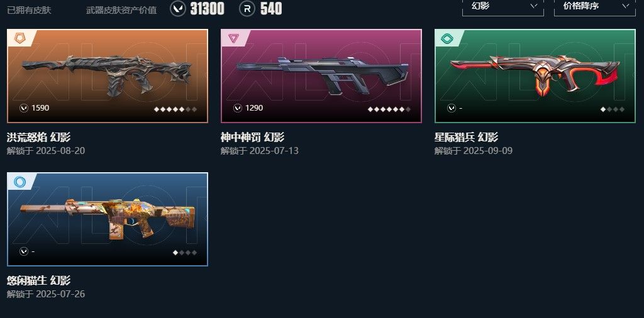Click the 悠闲猫生 幻影 skin name link
Image resolution: width=644 pixels, height=318 pixels.
pos(38,280)
